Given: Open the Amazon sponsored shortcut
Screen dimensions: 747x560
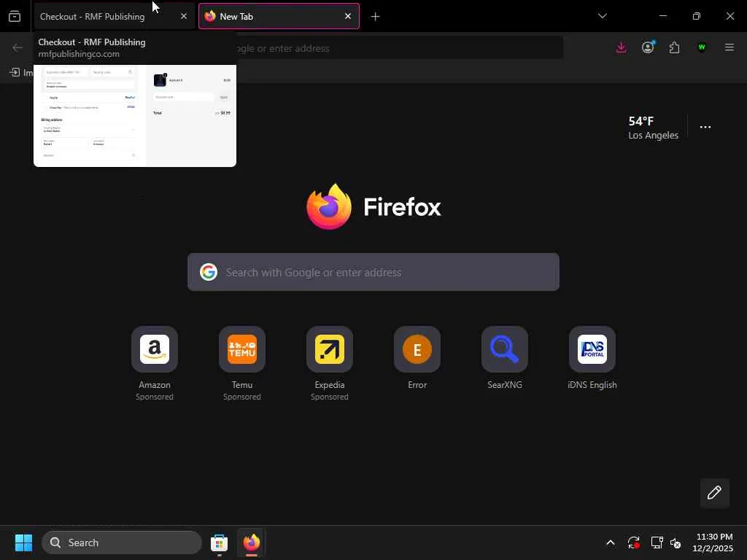Looking at the screenshot, I should click(x=155, y=349).
